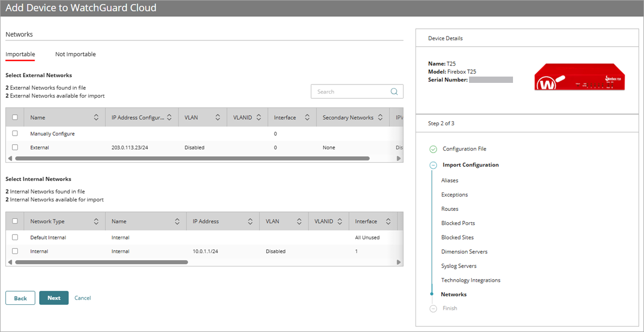The height and width of the screenshot is (332, 644).
Task: Check the Manually Configure row checkbox
Action: (x=15, y=133)
